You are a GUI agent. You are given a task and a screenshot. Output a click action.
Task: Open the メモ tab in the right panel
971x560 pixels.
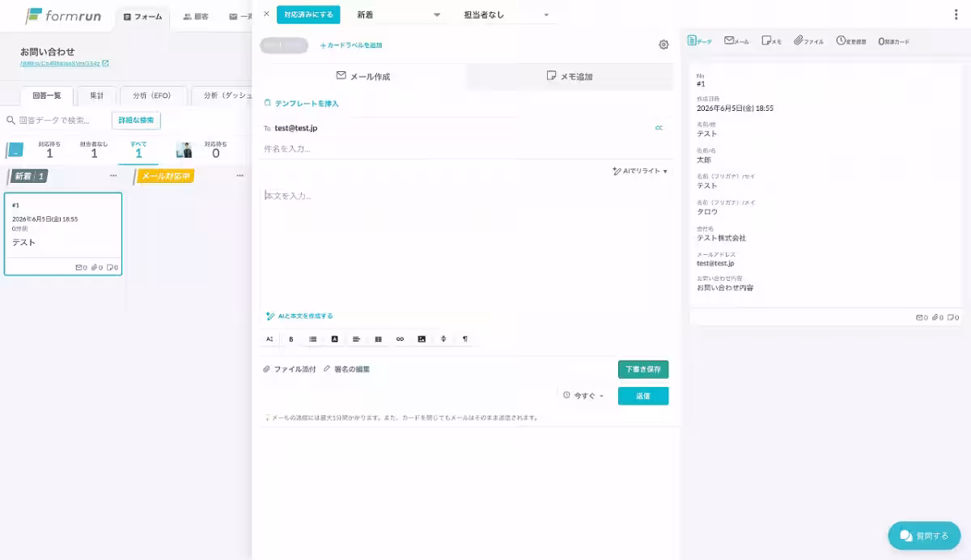pos(772,40)
